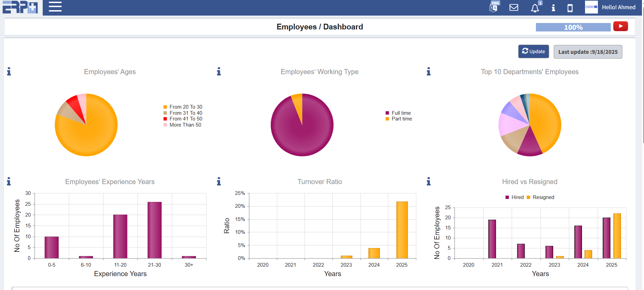
Task: Click the Last update date button
Action: pos(588,52)
